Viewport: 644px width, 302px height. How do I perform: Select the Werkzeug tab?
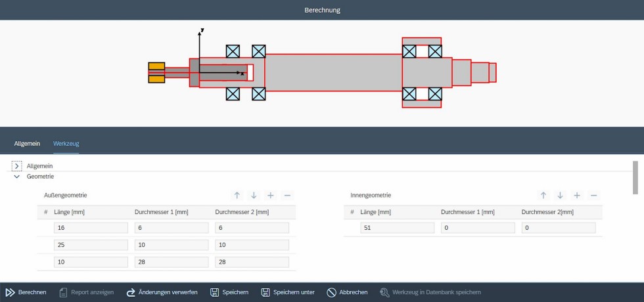pos(66,143)
